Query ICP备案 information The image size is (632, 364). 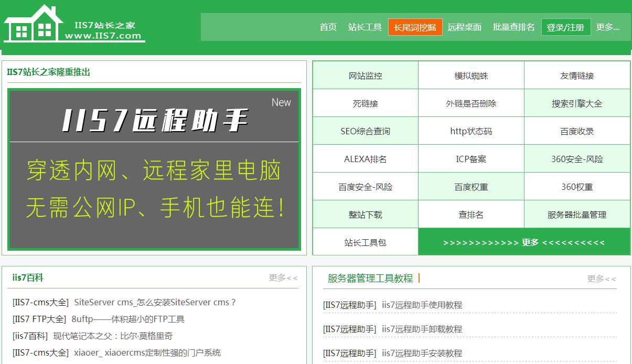tap(471, 158)
